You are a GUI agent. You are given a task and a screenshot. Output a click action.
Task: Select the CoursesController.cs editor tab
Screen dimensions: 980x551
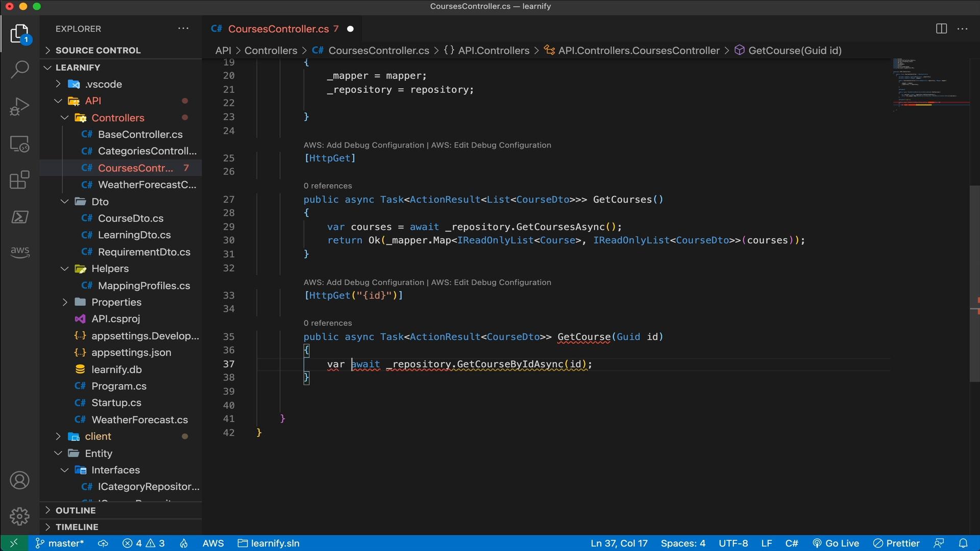278,29
